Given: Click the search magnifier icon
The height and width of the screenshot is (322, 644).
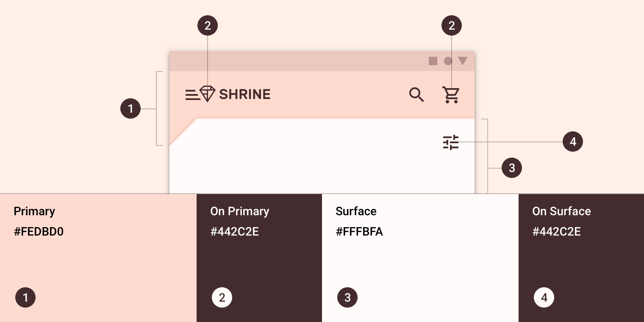Looking at the screenshot, I should pos(417,95).
